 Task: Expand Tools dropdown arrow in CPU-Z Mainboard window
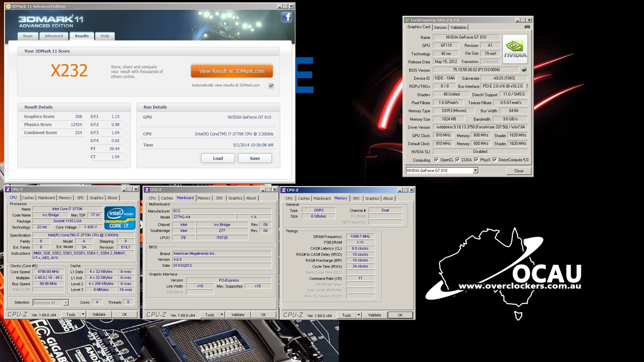(222, 315)
